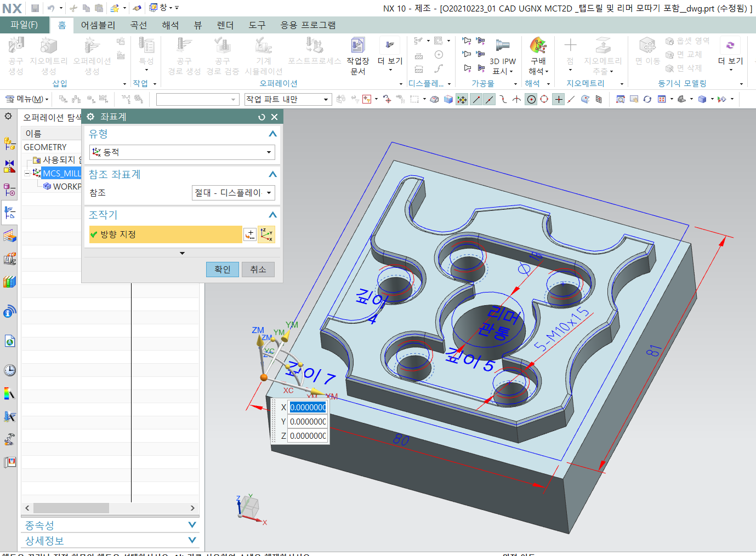The height and width of the screenshot is (556, 756).
Task: Open the 참조 dropdown showing 절대 - 디스플레이
Action: coord(234,193)
